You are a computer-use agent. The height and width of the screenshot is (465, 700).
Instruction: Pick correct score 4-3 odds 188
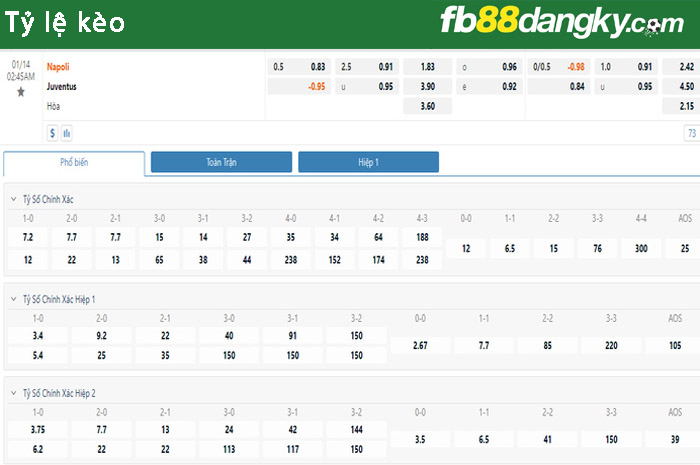pyautogui.click(x=422, y=237)
